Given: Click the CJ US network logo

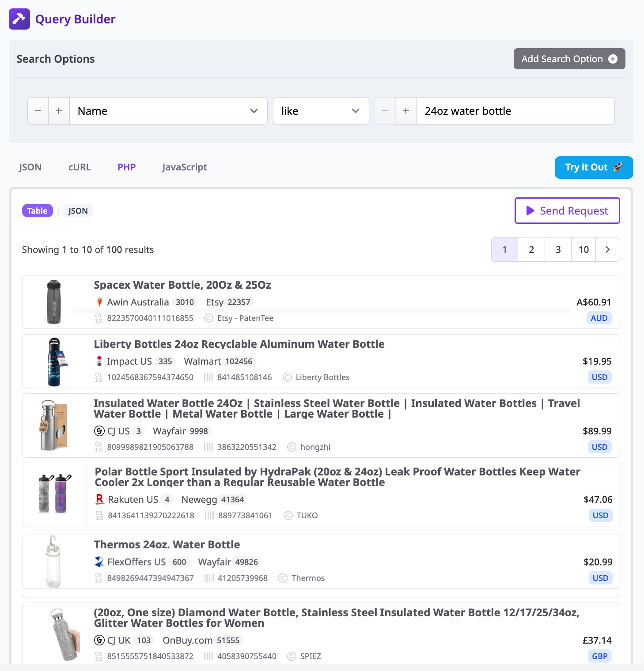Looking at the screenshot, I should tap(99, 431).
